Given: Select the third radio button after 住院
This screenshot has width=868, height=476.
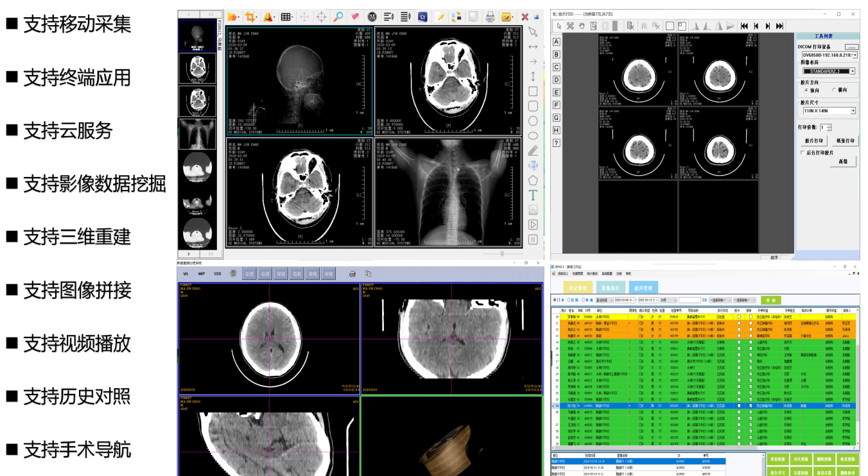Looking at the screenshot, I should pos(584,300).
